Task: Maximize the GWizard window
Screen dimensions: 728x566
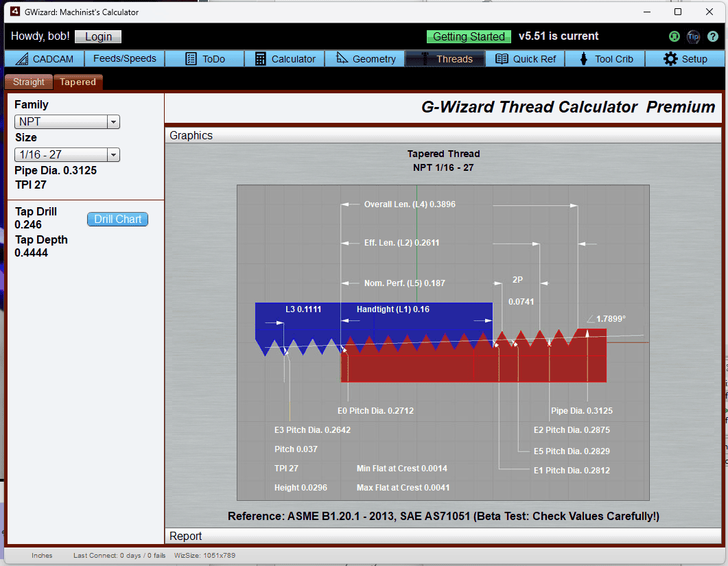Action: click(677, 12)
